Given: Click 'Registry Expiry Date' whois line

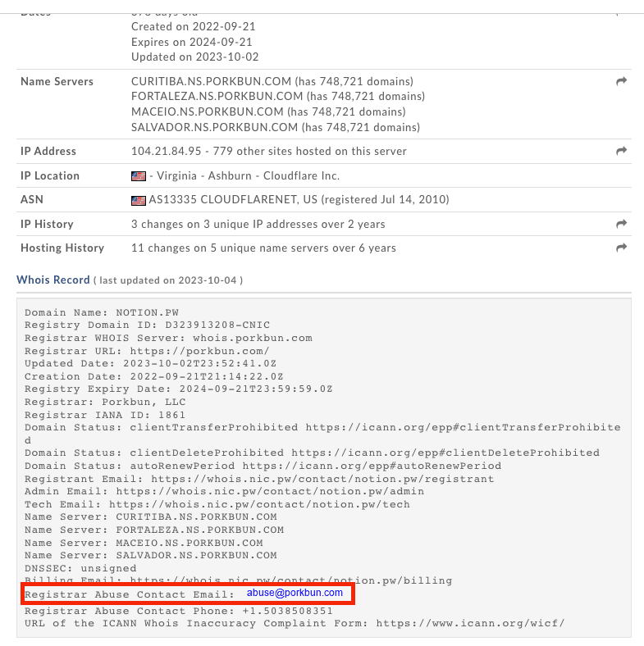Looking at the screenshot, I should coord(179,389).
